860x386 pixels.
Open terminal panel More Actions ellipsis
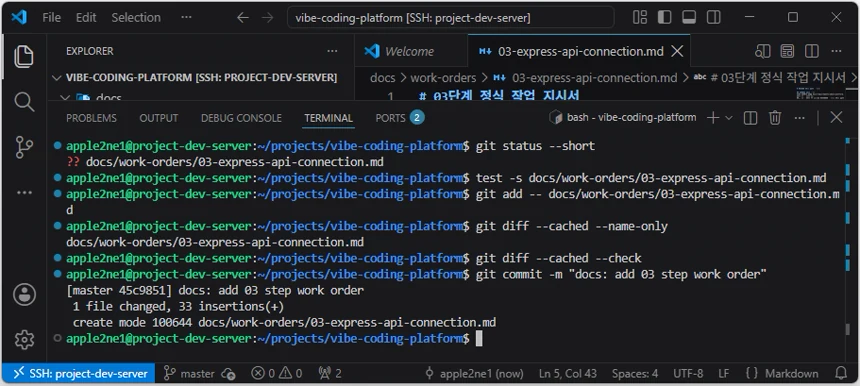800,117
